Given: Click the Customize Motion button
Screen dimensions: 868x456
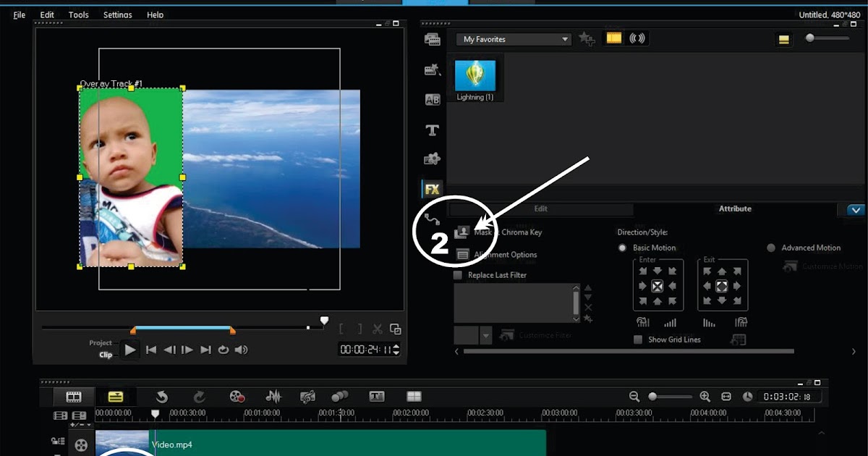Looking at the screenshot, I should (823, 266).
